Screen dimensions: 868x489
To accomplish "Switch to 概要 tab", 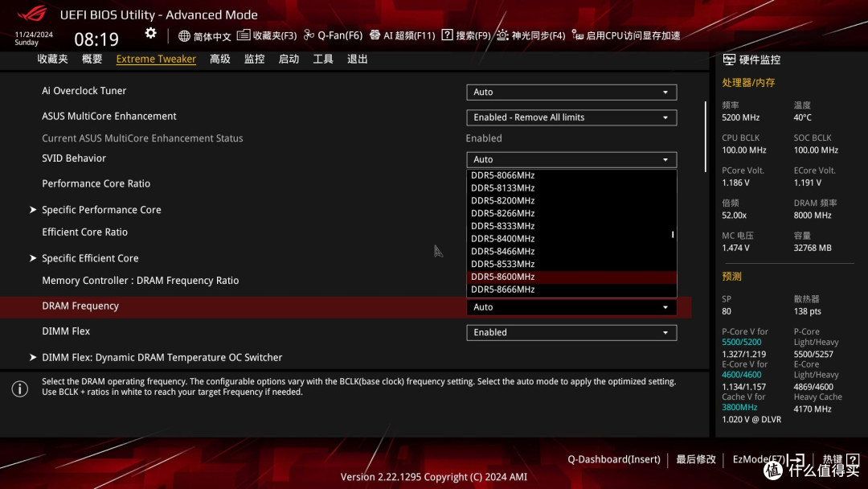I will (92, 60).
